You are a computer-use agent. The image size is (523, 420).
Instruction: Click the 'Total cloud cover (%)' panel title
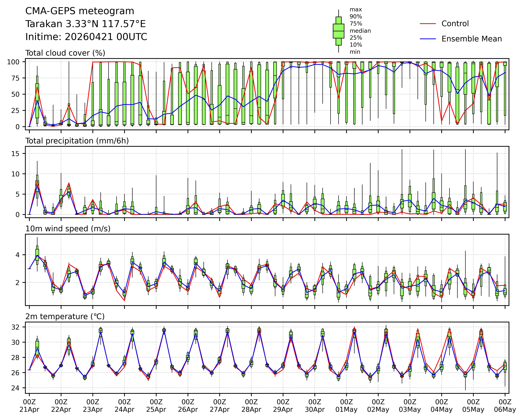pos(65,53)
